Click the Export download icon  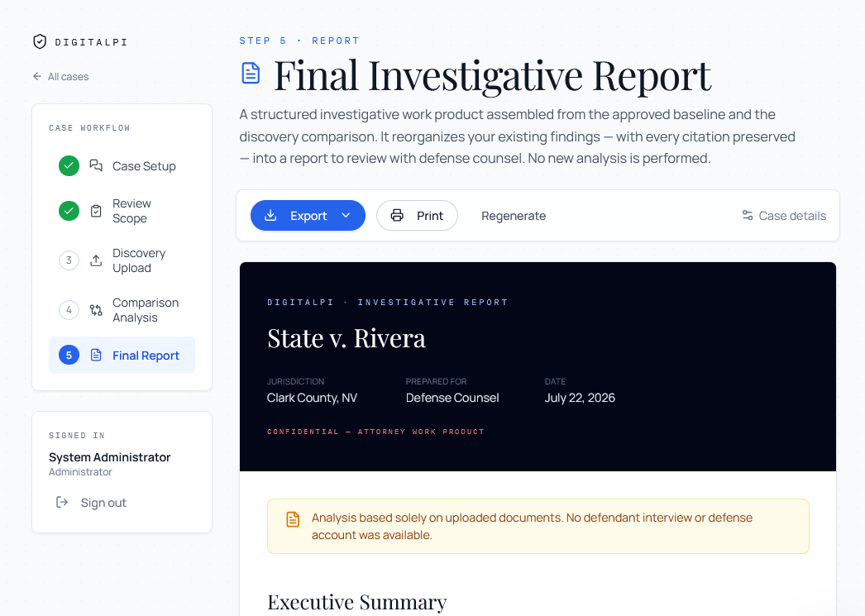tap(270, 215)
